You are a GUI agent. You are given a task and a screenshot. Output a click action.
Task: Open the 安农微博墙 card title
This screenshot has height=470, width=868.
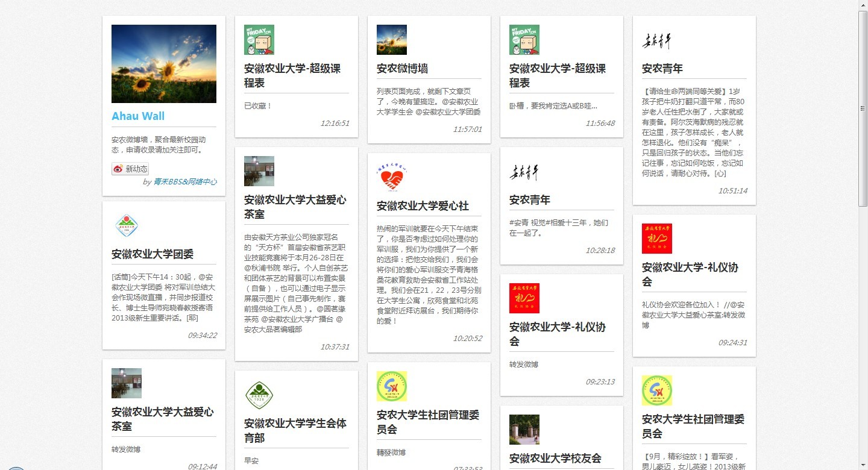pos(402,69)
